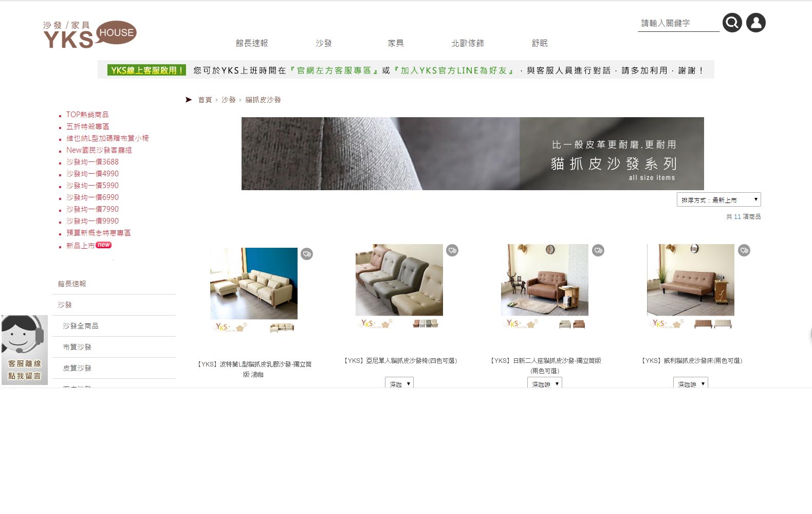The height and width of the screenshot is (514, 812).
Task: Click the 新品上市 new badge icon
Action: pyautogui.click(x=103, y=245)
